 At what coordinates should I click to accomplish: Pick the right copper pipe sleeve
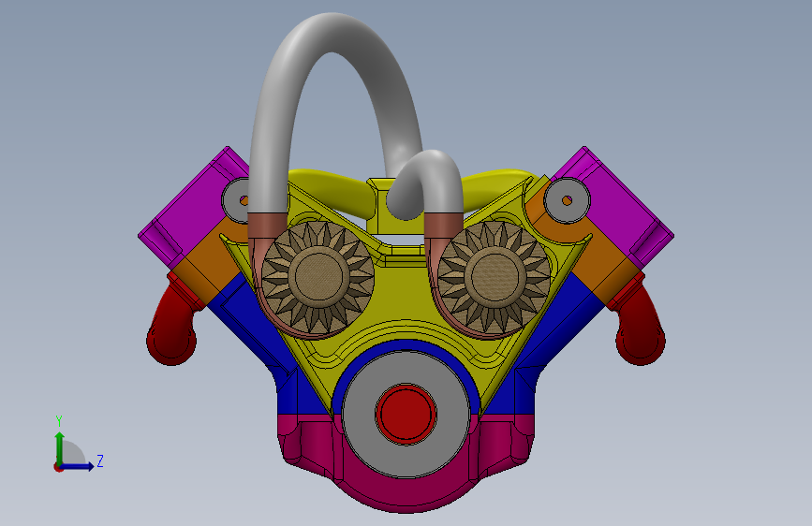[x=444, y=226]
